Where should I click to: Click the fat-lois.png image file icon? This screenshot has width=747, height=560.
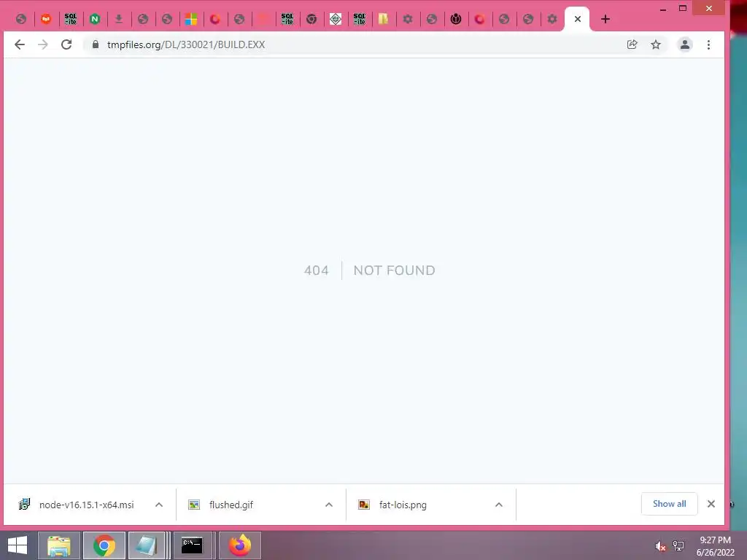click(x=364, y=505)
